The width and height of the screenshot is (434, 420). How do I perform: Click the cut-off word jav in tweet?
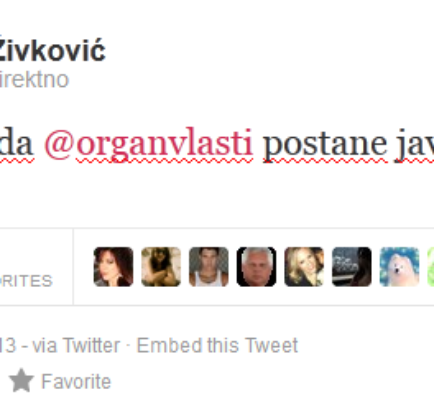414,146
